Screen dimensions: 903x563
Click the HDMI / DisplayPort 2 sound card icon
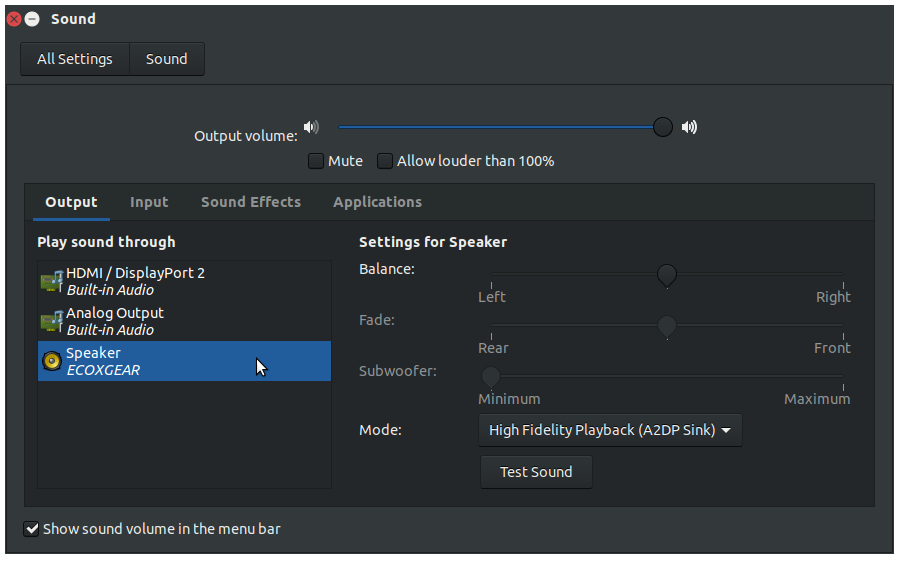(52, 282)
